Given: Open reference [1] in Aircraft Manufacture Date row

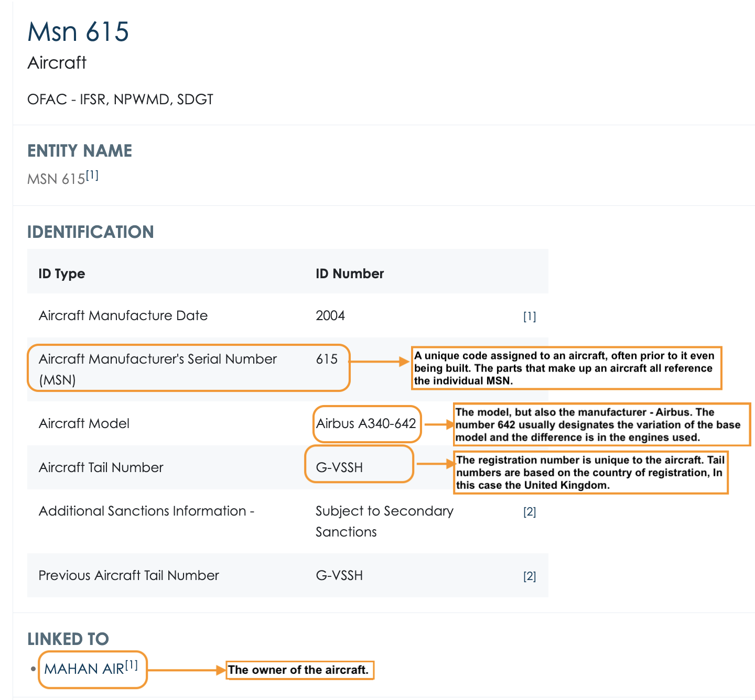Looking at the screenshot, I should (x=530, y=316).
